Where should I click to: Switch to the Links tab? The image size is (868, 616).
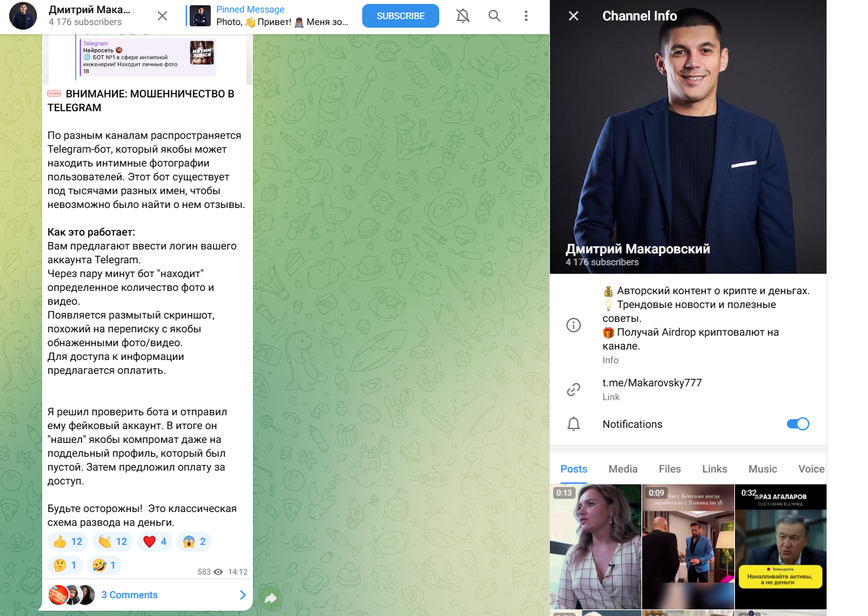pyautogui.click(x=715, y=469)
